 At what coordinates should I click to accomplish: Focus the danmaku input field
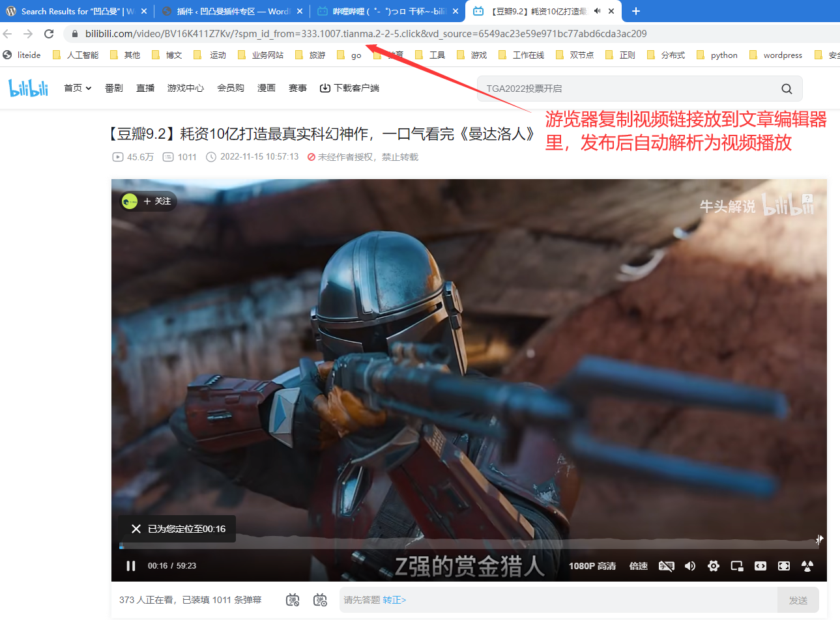[558, 600]
